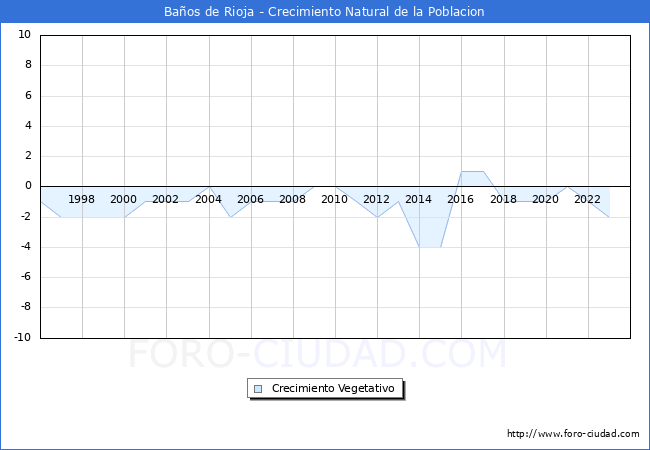Click the y-axis value -4

(26, 247)
